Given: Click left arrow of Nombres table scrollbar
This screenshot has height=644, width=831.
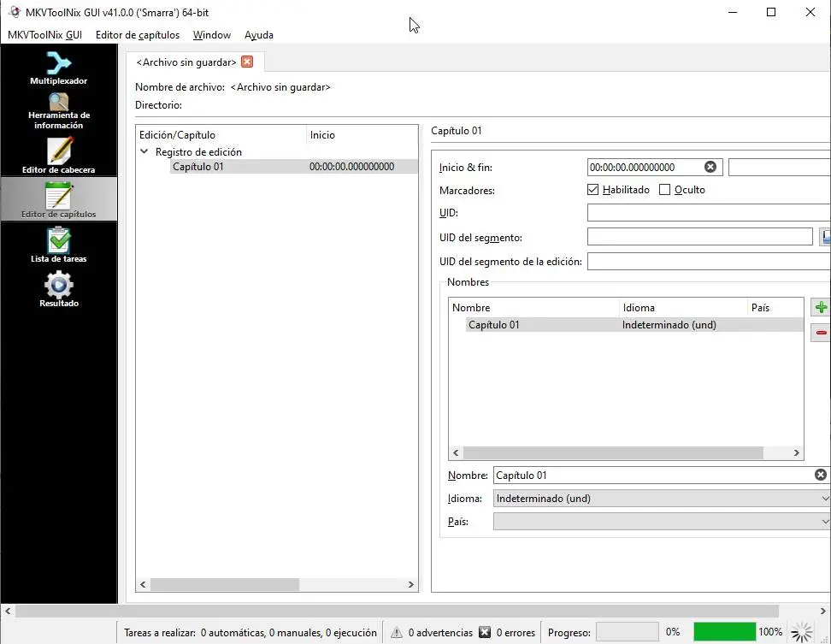Looking at the screenshot, I should pyautogui.click(x=456, y=452).
